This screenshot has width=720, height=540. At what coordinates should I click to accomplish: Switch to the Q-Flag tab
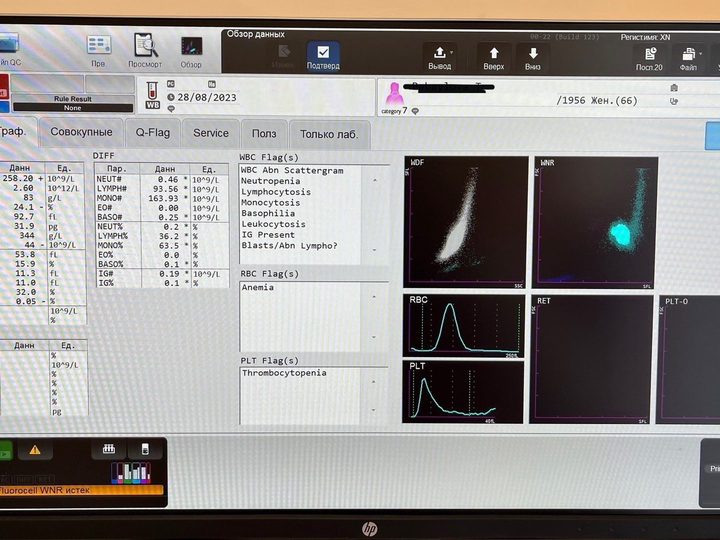click(152, 133)
